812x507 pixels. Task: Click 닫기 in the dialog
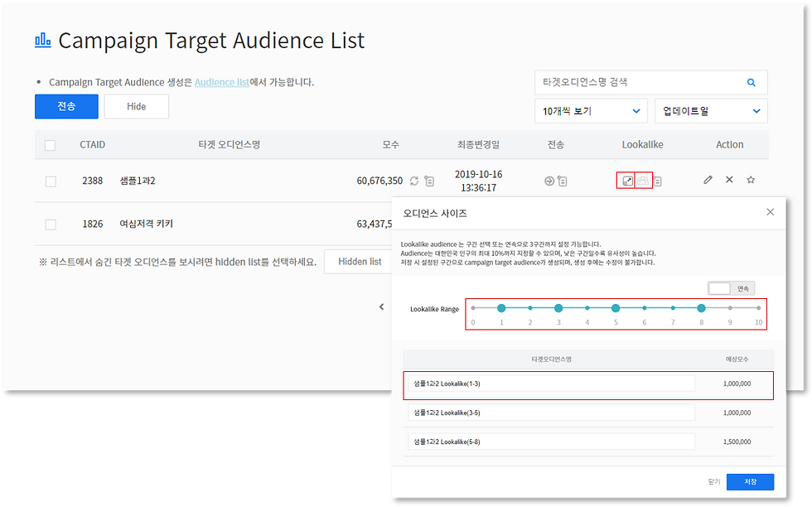coord(714,481)
